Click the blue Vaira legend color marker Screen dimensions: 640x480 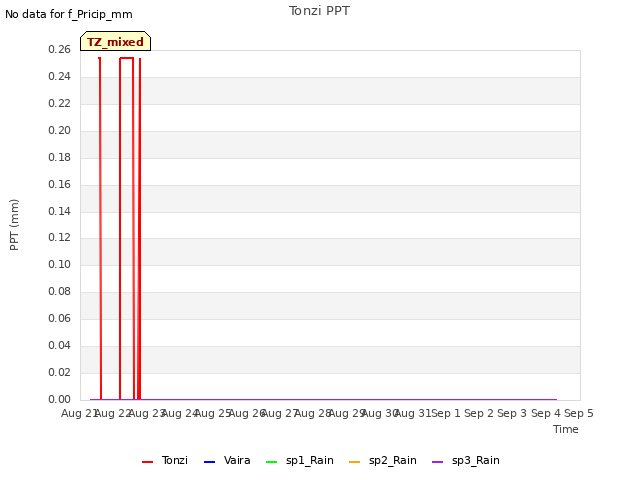point(209,462)
